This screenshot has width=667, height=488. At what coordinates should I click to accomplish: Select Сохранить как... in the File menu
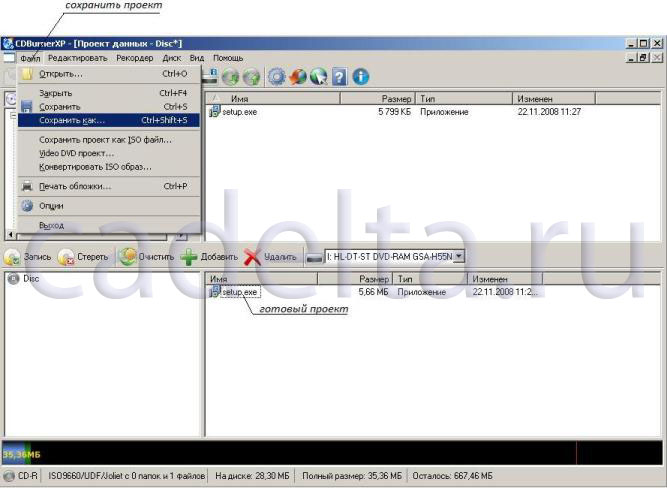click(x=72, y=120)
